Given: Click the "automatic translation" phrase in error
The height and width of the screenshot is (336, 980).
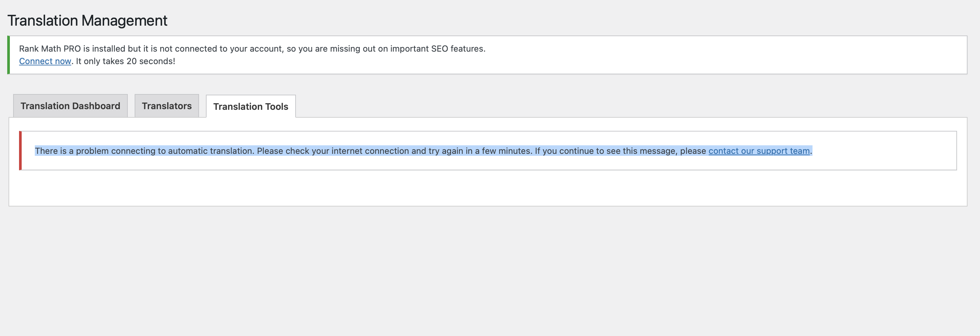Looking at the screenshot, I should coord(211,151).
